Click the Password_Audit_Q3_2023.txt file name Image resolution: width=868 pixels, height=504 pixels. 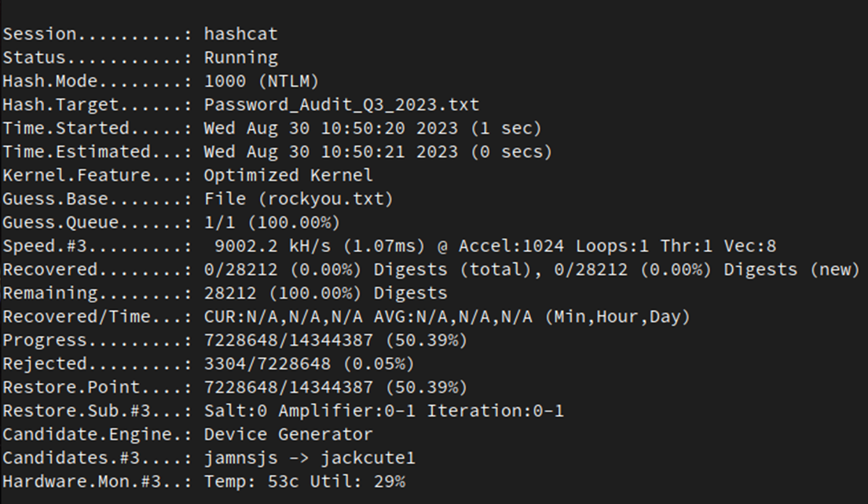coord(342,104)
